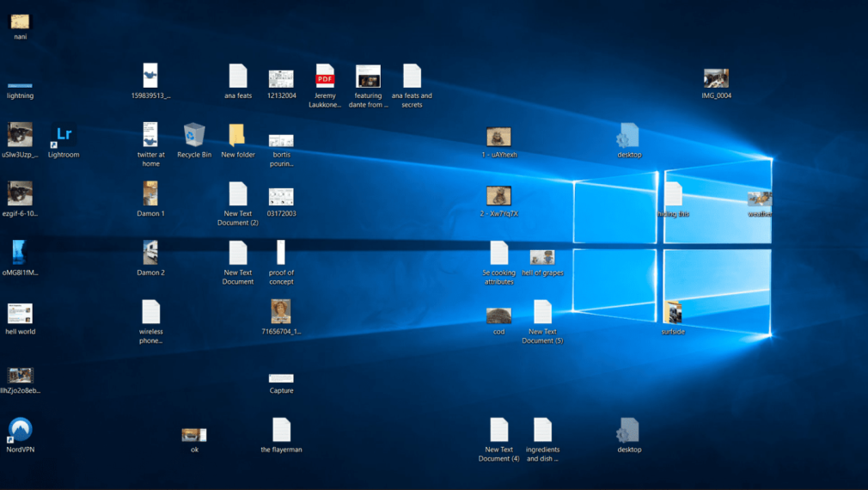Select the upper desktop ini file
The height and width of the screenshot is (490, 868).
[629, 141]
